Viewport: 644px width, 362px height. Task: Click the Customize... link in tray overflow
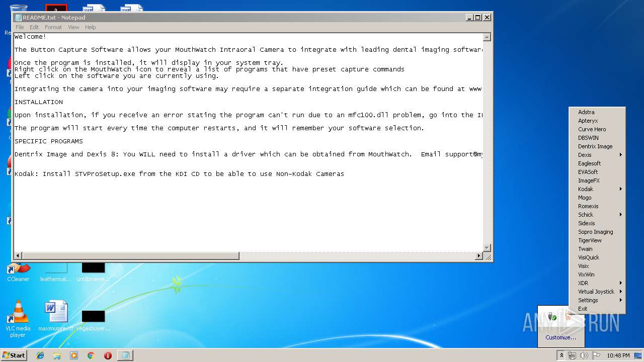tap(560, 337)
